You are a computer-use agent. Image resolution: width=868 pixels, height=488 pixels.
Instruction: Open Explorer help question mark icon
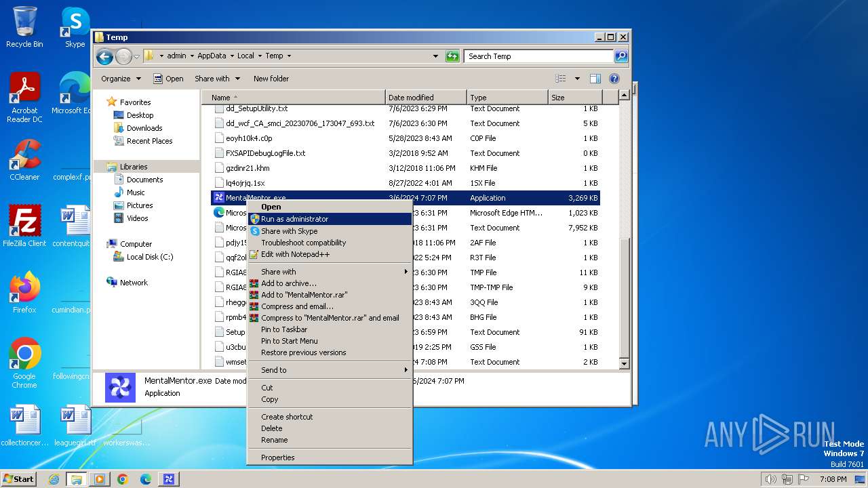click(x=614, y=79)
